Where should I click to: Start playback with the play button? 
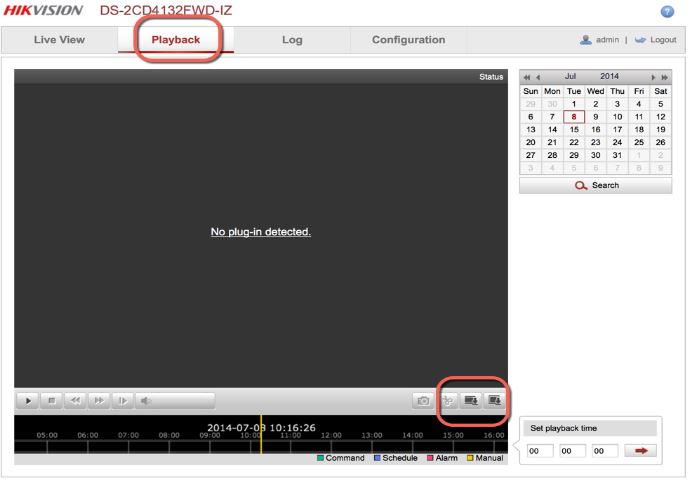tap(27, 401)
